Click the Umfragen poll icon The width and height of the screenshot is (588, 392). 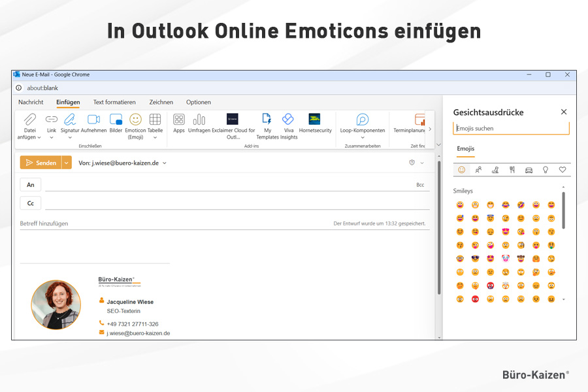click(x=199, y=120)
